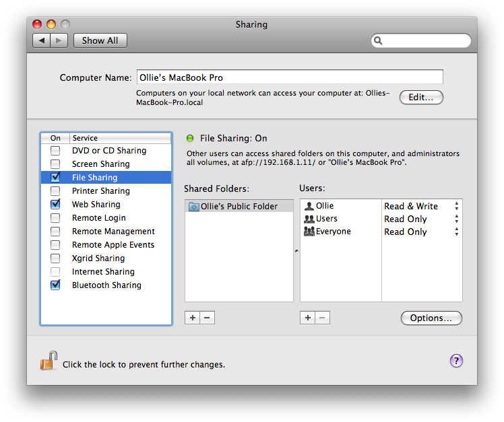The height and width of the screenshot is (422, 504).
Task: Click the magnifying glass search icon
Action: [x=378, y=41]
